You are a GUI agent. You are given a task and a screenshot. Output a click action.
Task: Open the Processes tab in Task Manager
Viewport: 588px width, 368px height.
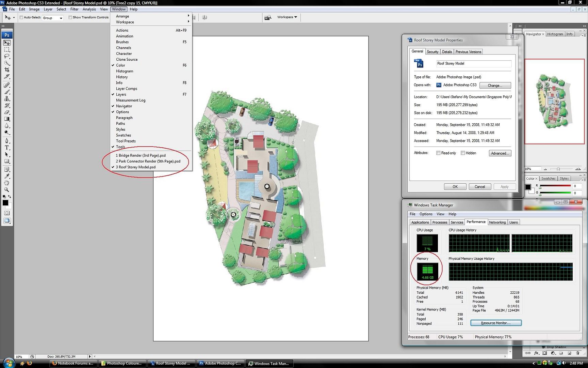click(440, 222)
